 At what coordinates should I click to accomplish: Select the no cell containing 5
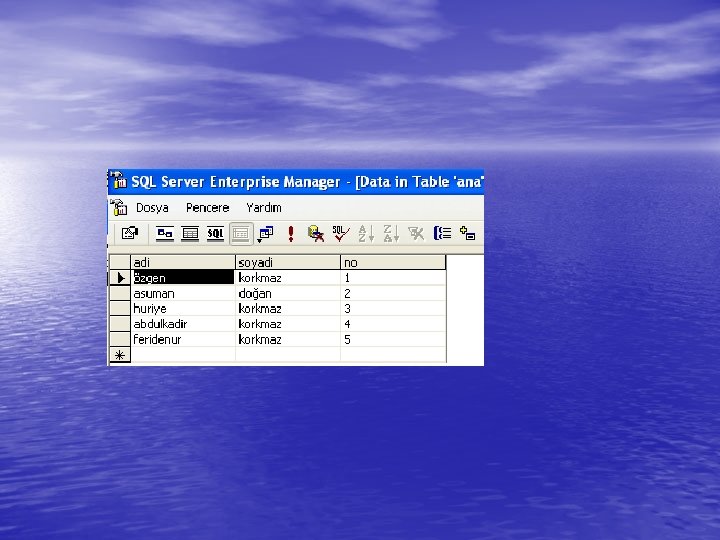(x=393, y=339)
